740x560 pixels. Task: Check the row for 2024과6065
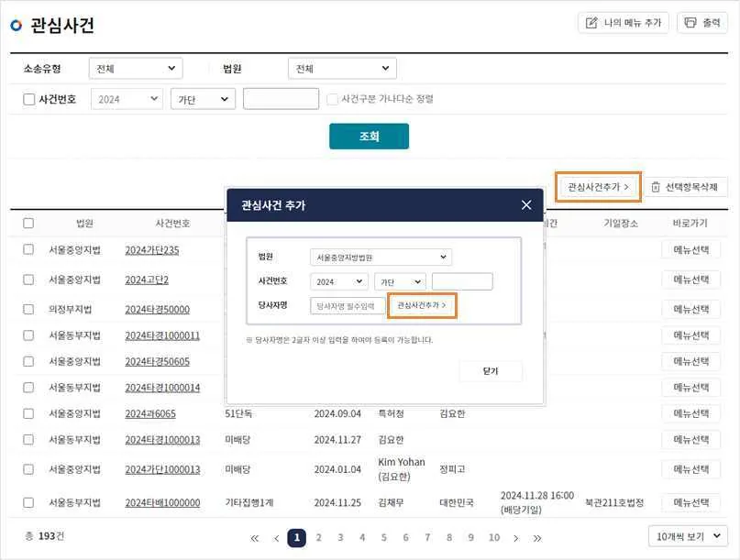(x=28, y=413)
